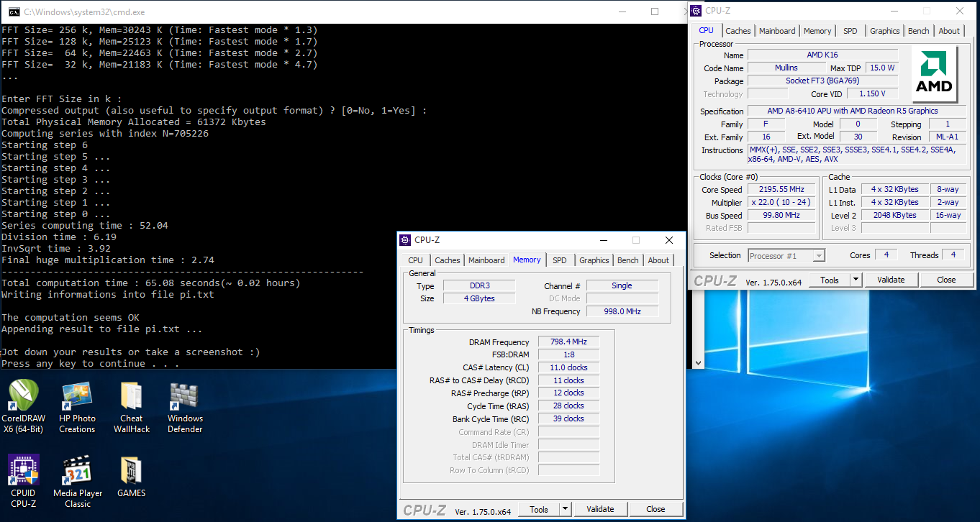Open About tab in Memory window

point(658,260)
